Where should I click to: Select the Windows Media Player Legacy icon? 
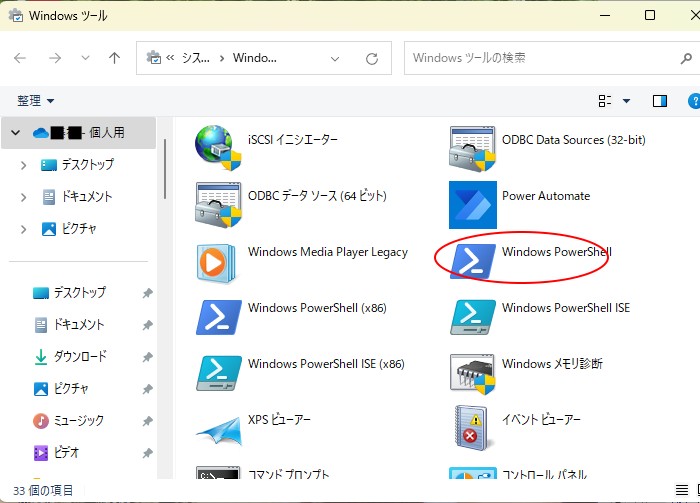point(216,262)
